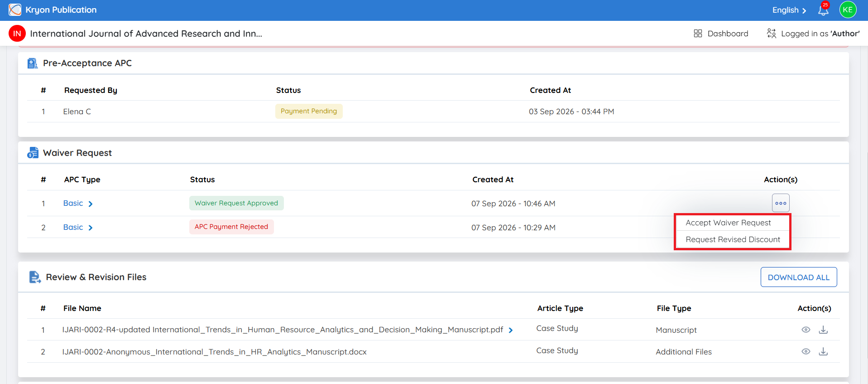Click the Kryon Publication title
Image resolution: width=868 pixels, height=384 pixels.
[61, 10]
